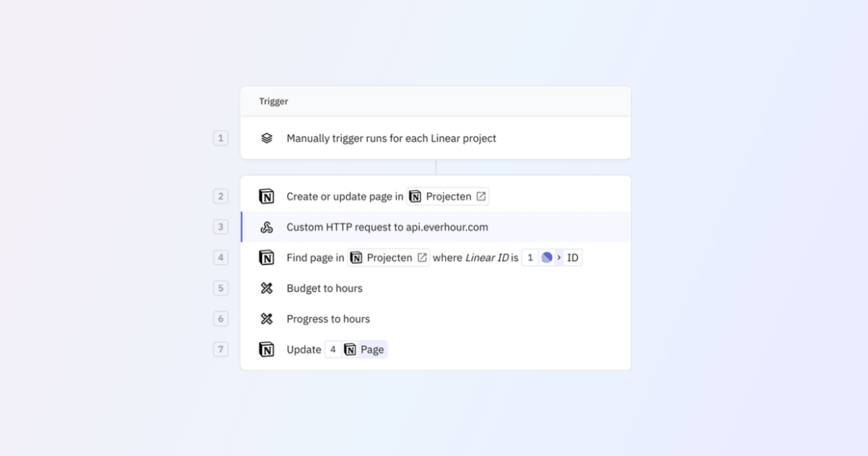The width and height of the screenshot is (868, 456).
Task: Select the Manually trigger runs action row
Action: [x=391, y=138]
